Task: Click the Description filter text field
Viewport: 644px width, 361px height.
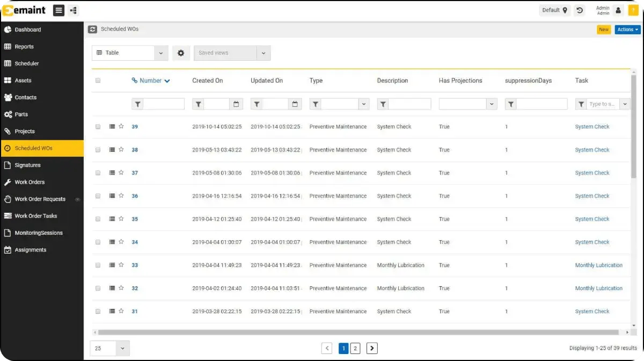Action: pyautogui.click(x=409, y=104)
